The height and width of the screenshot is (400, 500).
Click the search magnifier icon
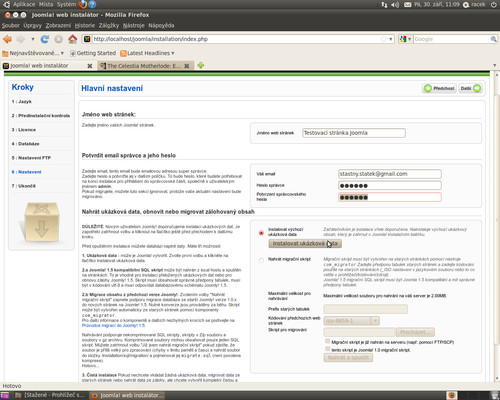coord(494,39)
